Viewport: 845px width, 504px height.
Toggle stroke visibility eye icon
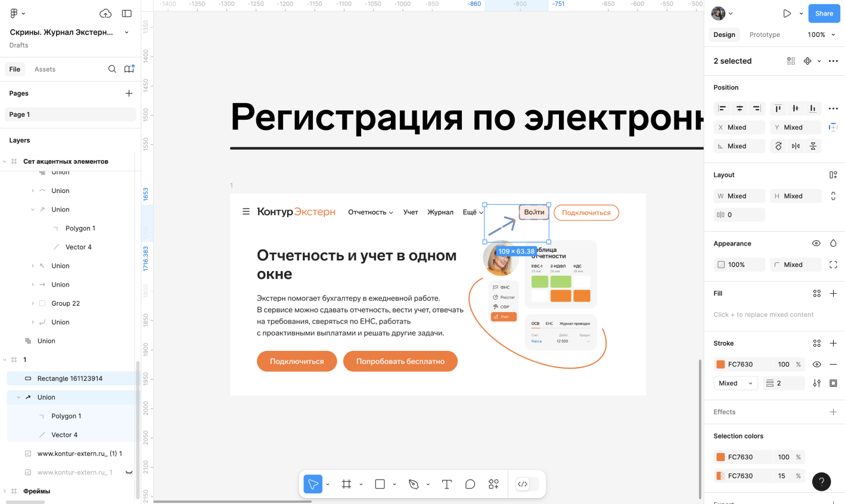coord(816,364)
